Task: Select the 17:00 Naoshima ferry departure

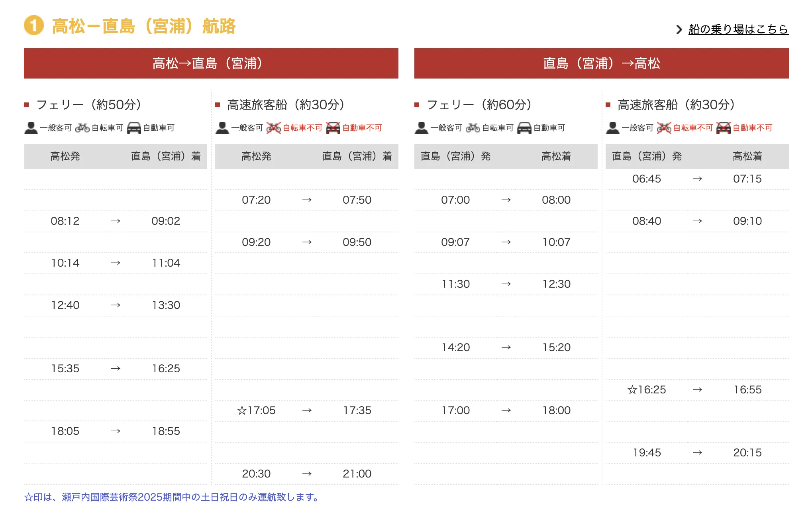Action: (455, 411)
